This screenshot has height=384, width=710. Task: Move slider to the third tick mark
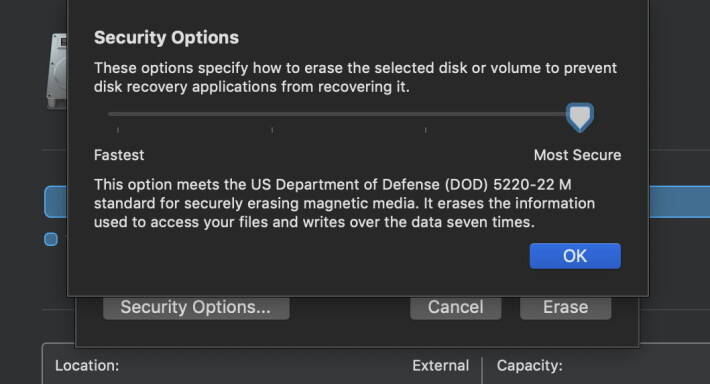426,130
